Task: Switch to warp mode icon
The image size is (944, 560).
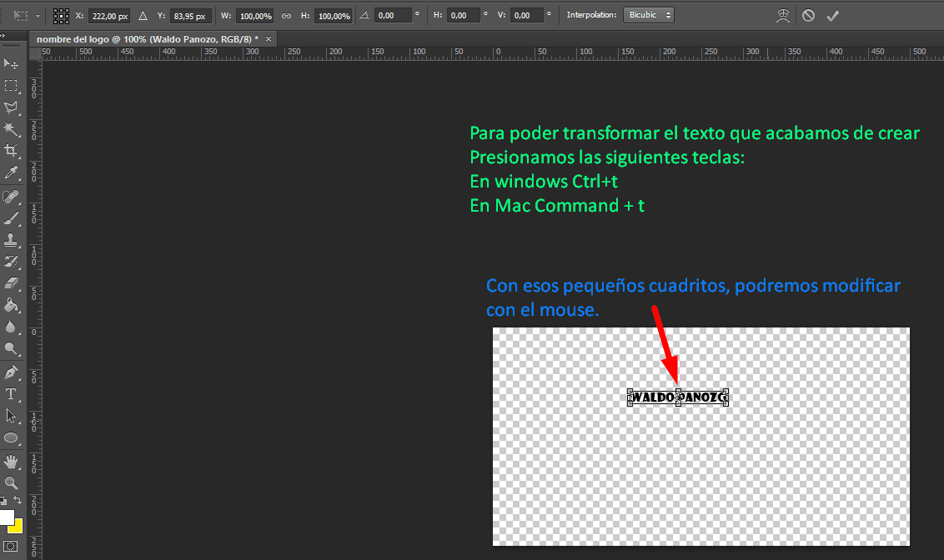Action: [783, 16]
